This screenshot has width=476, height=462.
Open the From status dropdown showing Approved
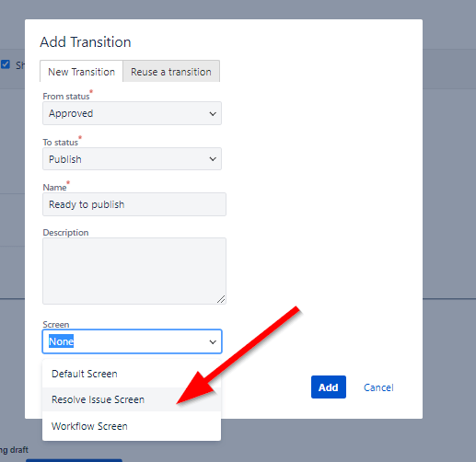[x=132, y=113]
